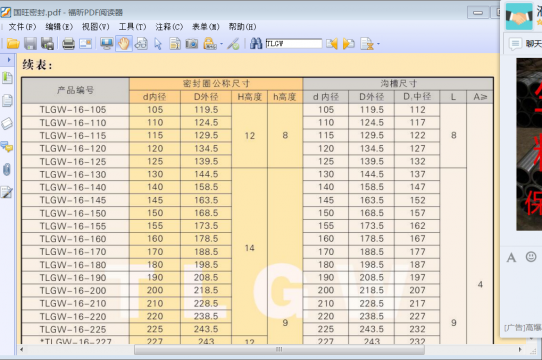Screen dimensions: 542x360
Task: Click the Save As icon with printer overlay
Action: point(47,44)
